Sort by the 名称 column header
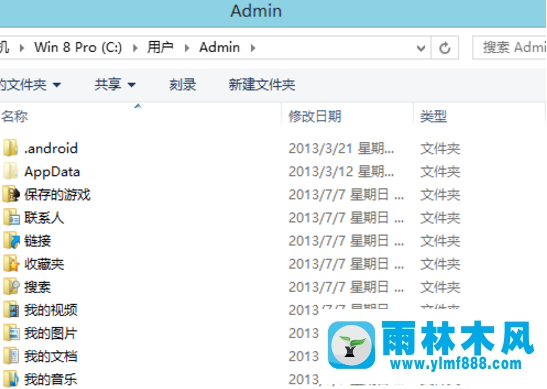547x389 pixels. (14, 116)
